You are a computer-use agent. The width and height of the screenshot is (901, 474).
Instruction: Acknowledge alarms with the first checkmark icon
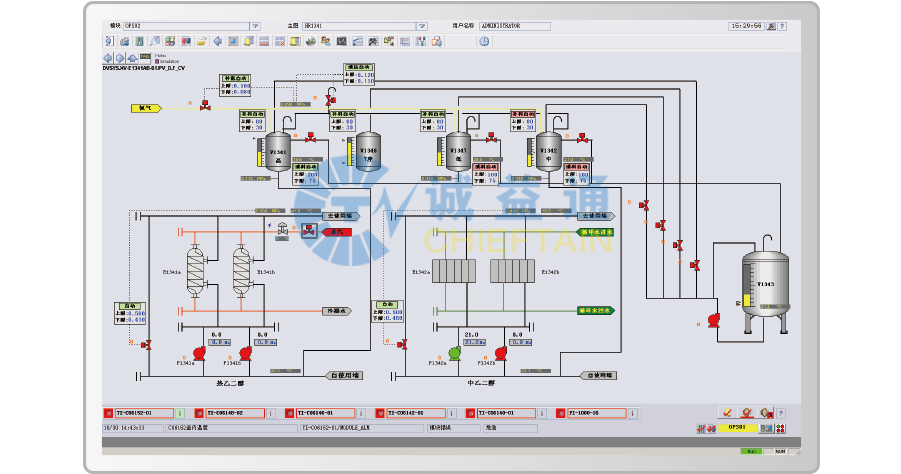(x=727, y=412)
